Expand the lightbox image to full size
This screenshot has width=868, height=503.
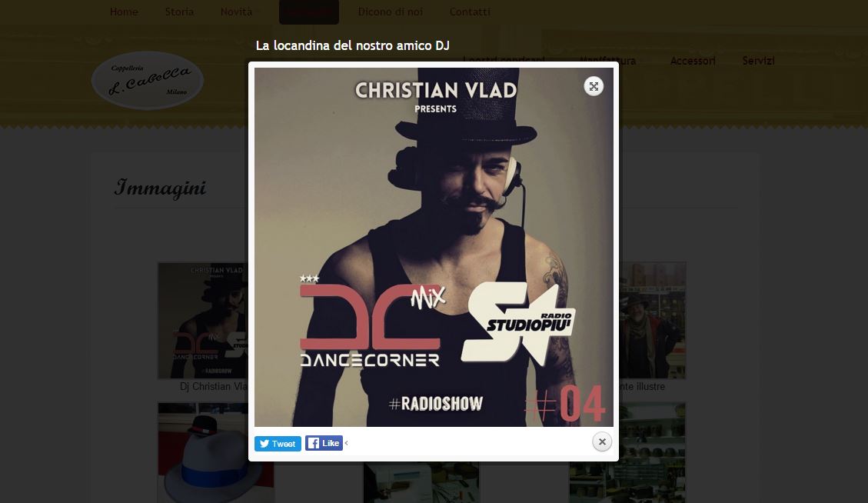(x=594, y=86)
